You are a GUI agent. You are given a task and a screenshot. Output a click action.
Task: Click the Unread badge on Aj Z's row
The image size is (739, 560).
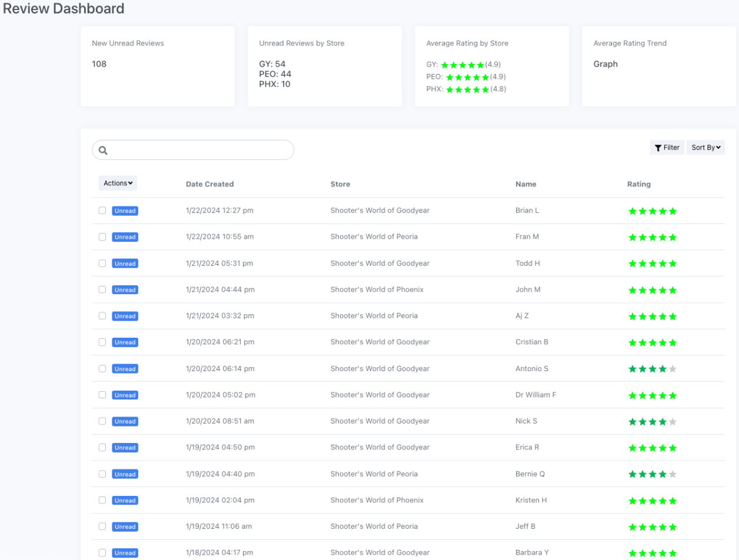[125, 316]
